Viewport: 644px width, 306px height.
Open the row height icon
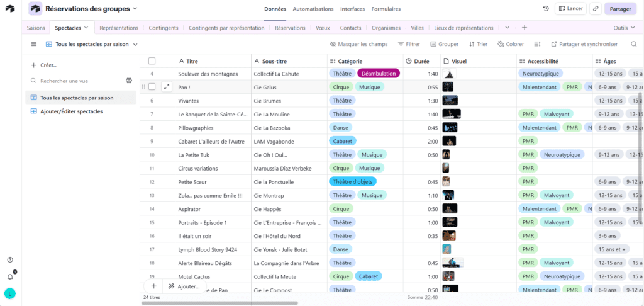pos(537,44)
